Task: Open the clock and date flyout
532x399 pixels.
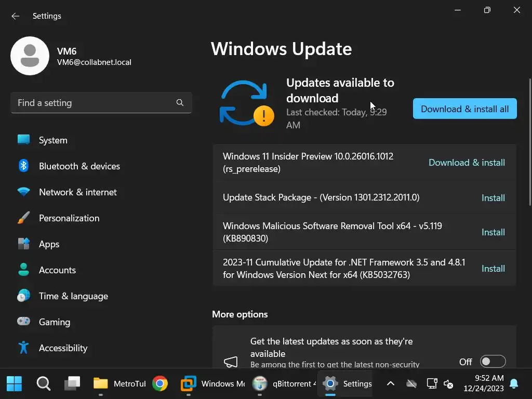Action: tap(484, 383)
